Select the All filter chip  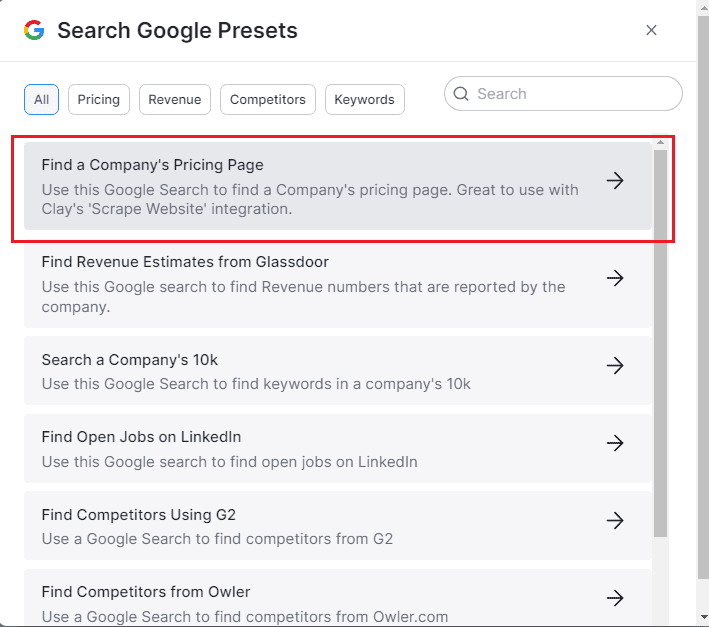pyautogui.click(x=41, y=99)
